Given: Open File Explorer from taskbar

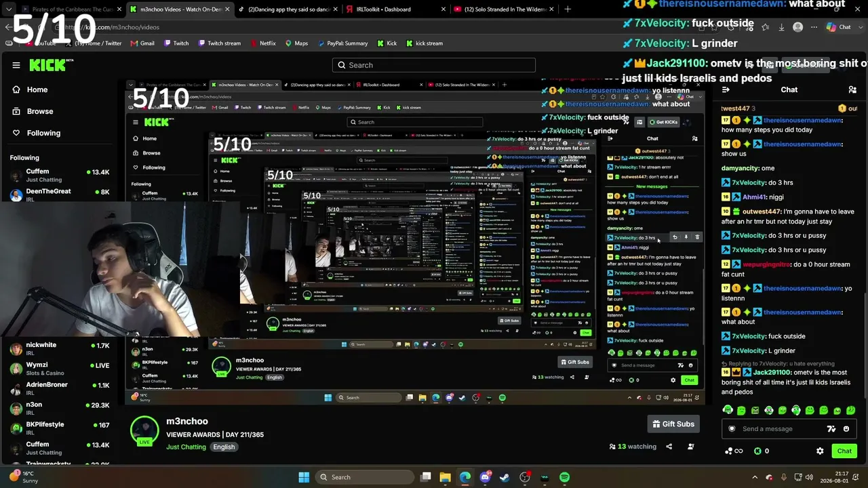Looking at the screenshot, I should (446, 477).
